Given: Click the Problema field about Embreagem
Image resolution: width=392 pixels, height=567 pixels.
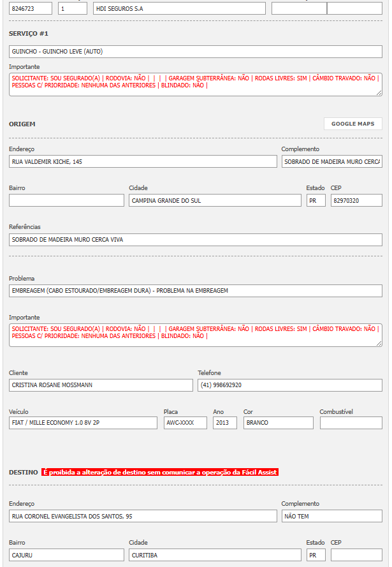Looking at the screenshot, I should point(196,291).
